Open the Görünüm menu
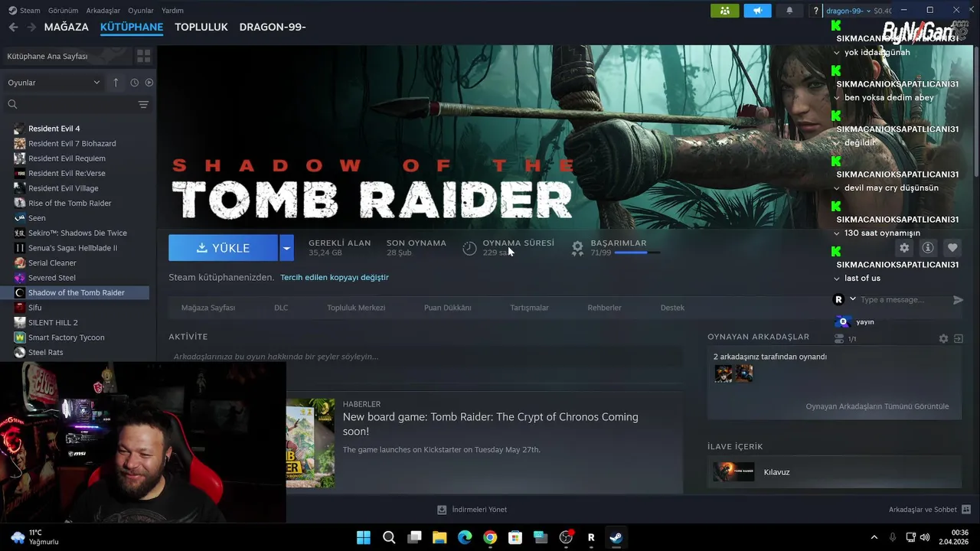 [64, 11]
